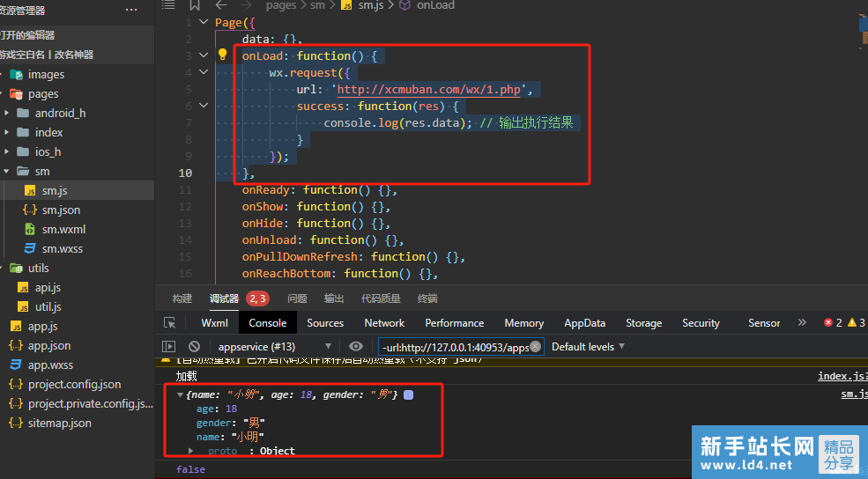Open the Storage devtools tab
The width and height of the screenshot is (868, 479).
[644, 323]
